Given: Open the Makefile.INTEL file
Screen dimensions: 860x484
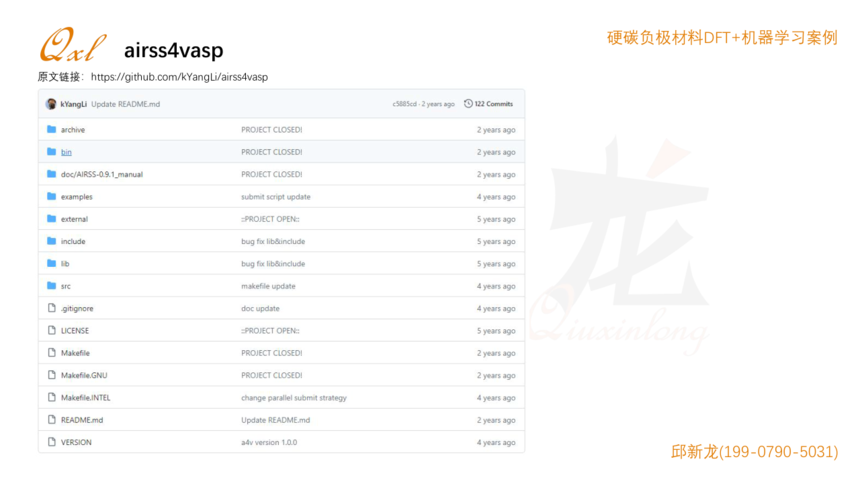Looking at the screenshot, I should 85,398.
